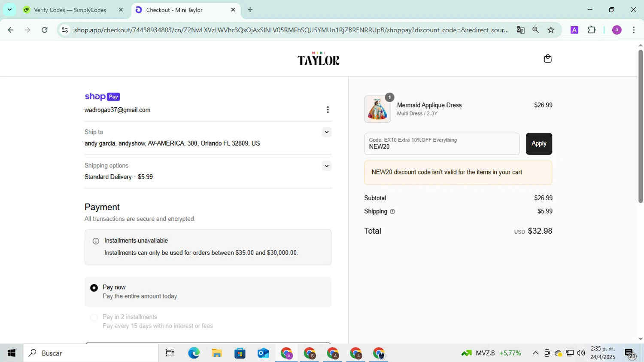Click the browser address bar URL
This screenshot has height=362, width=644.
coord(291,30)
